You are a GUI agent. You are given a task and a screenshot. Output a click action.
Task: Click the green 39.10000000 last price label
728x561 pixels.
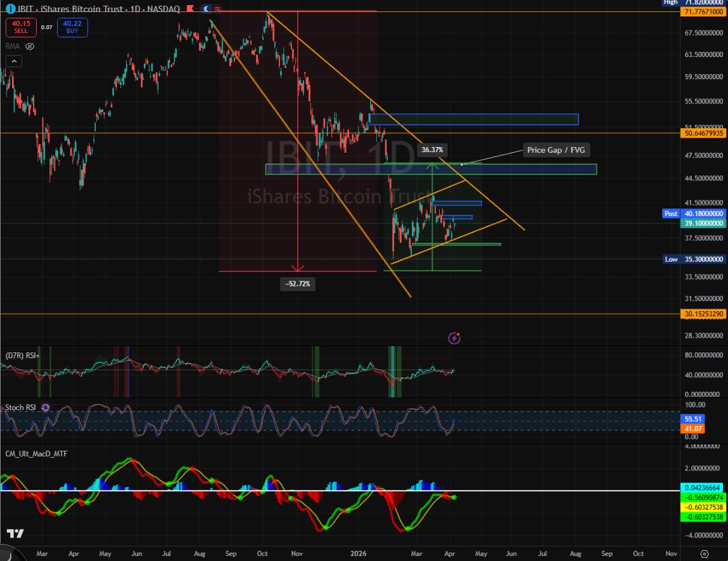point(704,223)
